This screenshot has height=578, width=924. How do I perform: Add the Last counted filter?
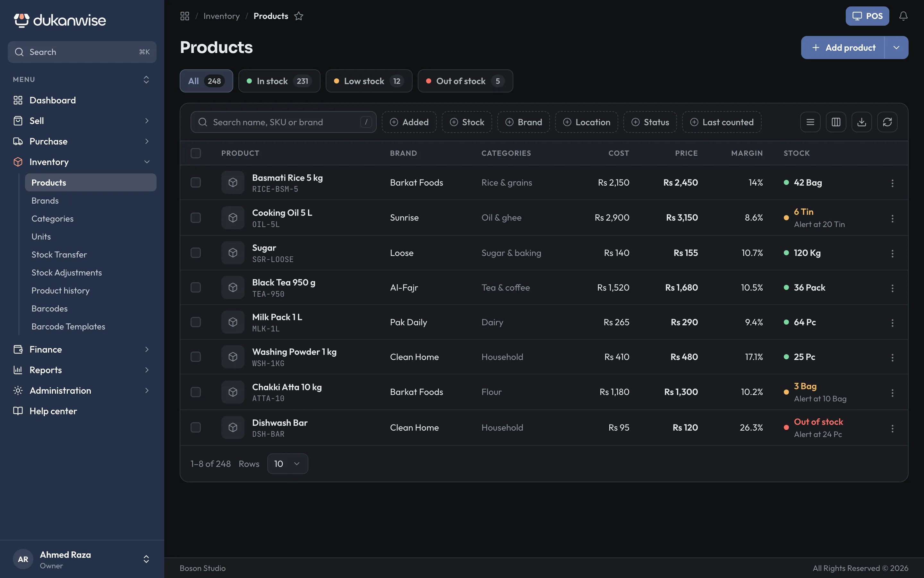point(722,122)
